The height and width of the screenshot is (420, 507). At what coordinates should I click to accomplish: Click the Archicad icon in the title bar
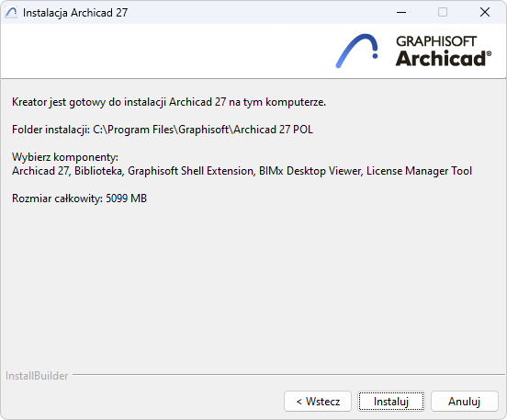pyautogui.click(x=11, y=13)
